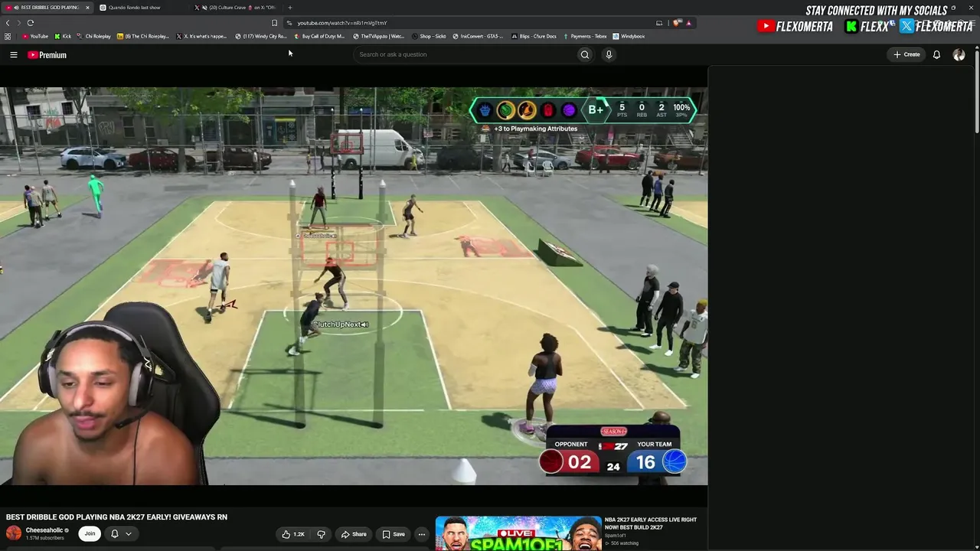The width and height of the screenshot is (980, 551).
Task: Expand notification options dropdown arrow
Action: [129, 533]
